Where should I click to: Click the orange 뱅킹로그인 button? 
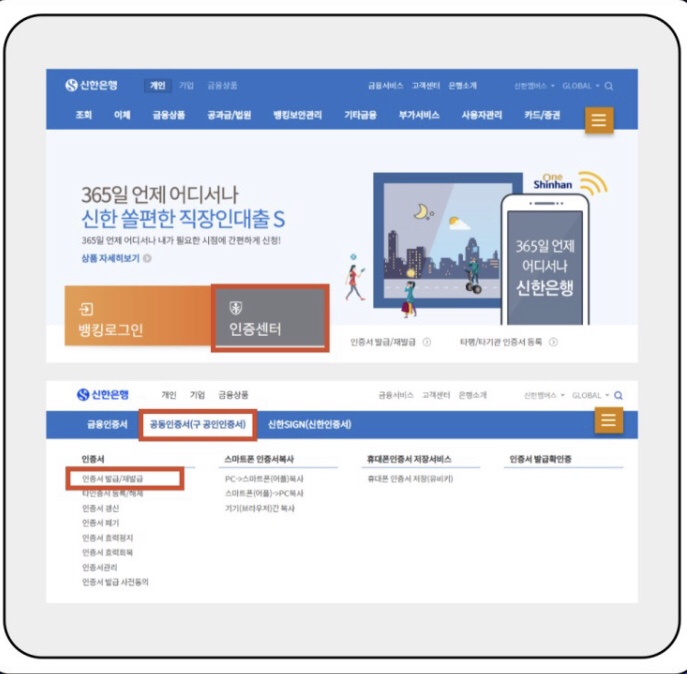click(138, 316)
